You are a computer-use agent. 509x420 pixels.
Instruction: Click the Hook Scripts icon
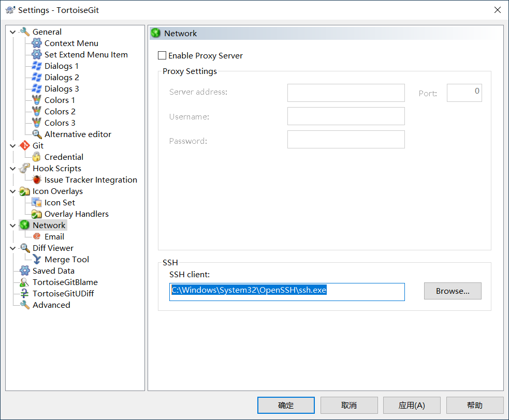[x=25, y=168]
